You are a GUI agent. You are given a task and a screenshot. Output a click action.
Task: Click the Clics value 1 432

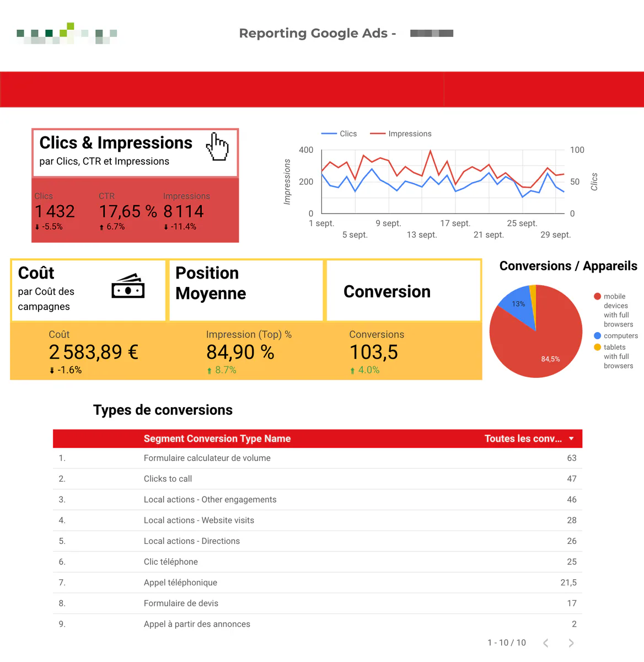click(55, 211)
